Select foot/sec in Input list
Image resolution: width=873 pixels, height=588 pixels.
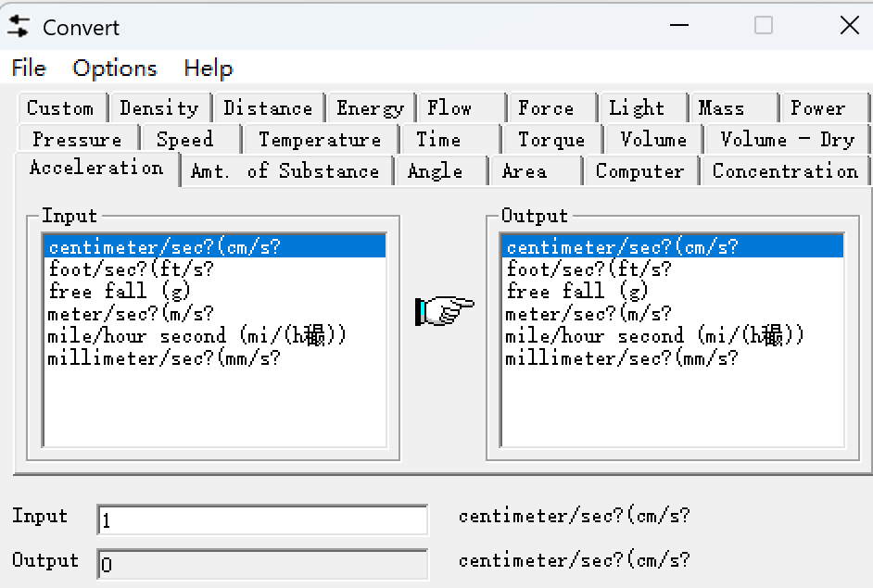[131, 269]
